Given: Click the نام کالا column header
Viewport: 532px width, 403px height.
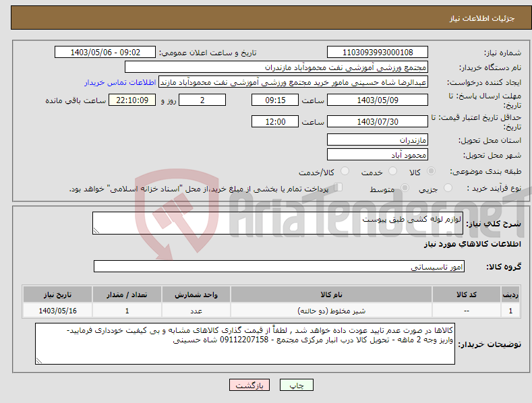Looking at the screenshot, I should (331, 294).
